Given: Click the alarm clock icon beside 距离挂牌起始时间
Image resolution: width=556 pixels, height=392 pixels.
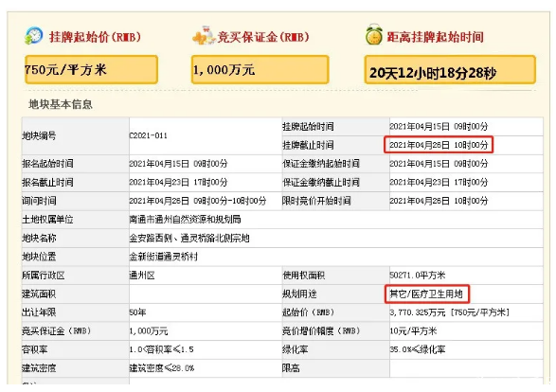Looking at the screenshot, I should 374,35.
